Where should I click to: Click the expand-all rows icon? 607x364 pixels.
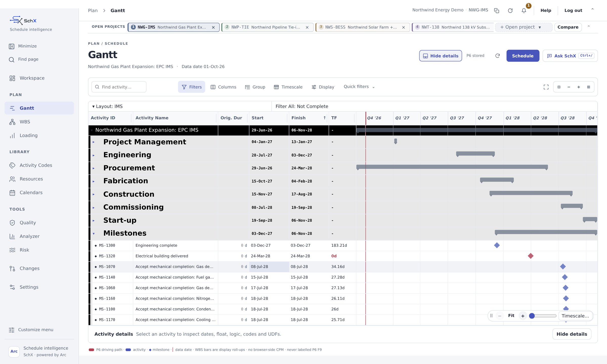[589, 87]
